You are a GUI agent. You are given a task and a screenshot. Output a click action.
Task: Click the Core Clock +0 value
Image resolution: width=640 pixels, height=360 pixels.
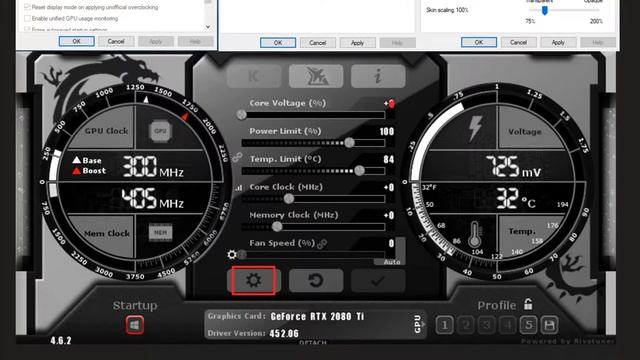click(389, 187)
